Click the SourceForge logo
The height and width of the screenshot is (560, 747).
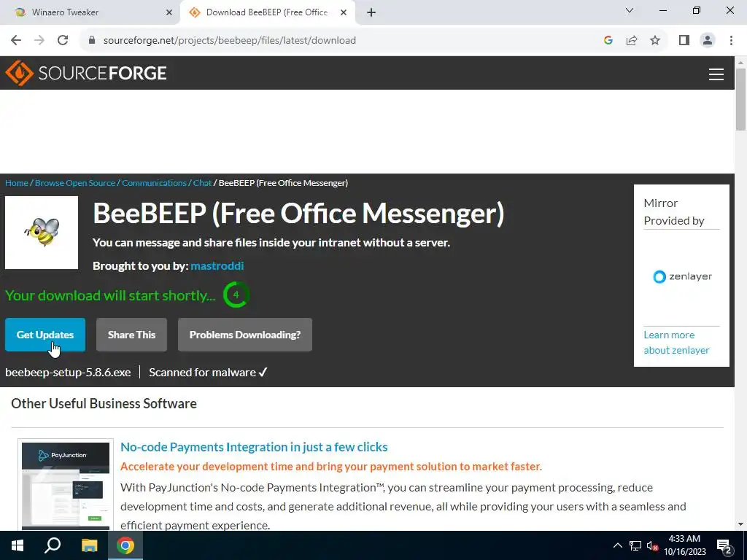pos(86,73)
